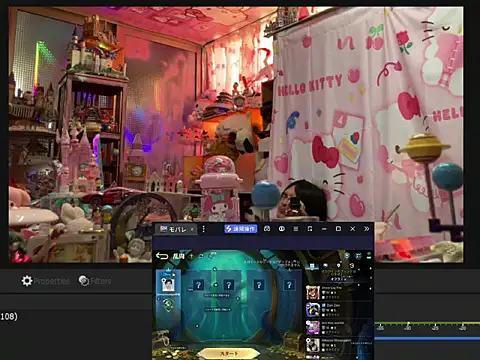Go back using the game's return arrow
Image resolution: width=480 pixels, height=360 pixels.
tap(162, 256)
